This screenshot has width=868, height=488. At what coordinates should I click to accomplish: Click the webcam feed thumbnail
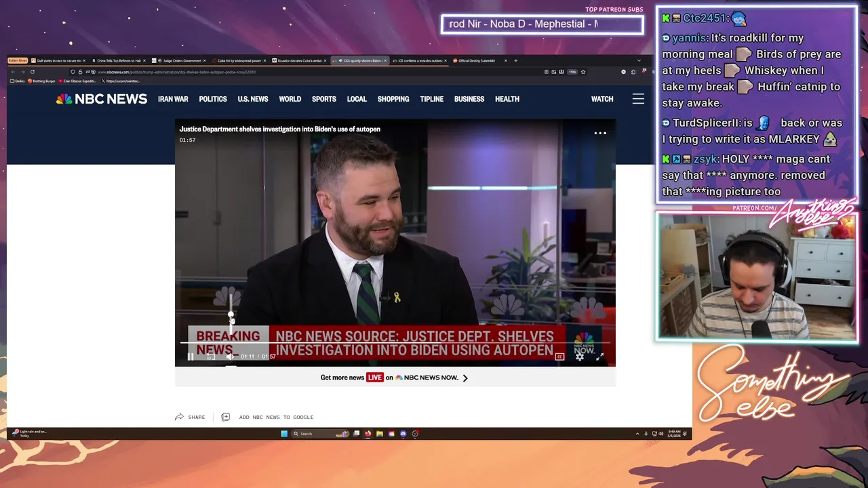pos(757,276)
